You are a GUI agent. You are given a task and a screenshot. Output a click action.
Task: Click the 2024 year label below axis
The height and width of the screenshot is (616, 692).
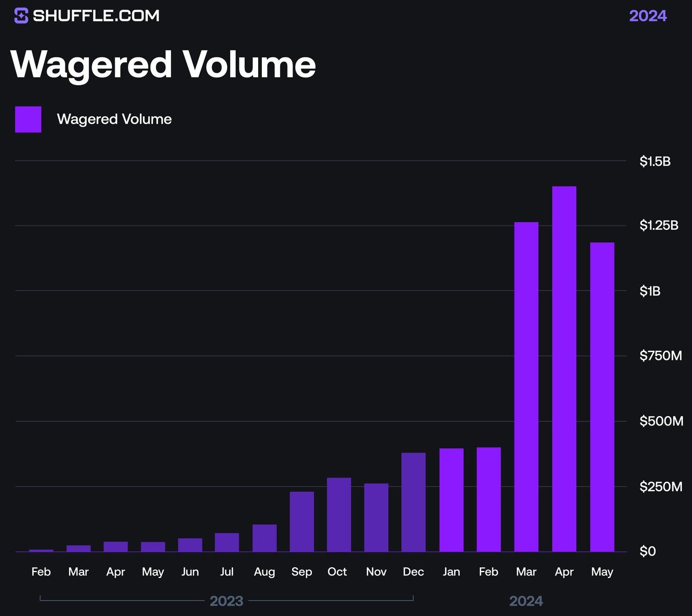click(526, 601)
